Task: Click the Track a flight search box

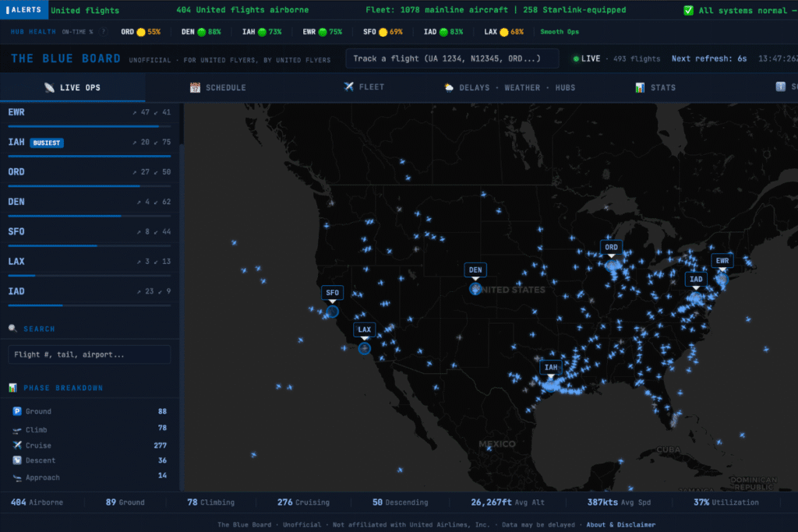Action: click(452, 59)
